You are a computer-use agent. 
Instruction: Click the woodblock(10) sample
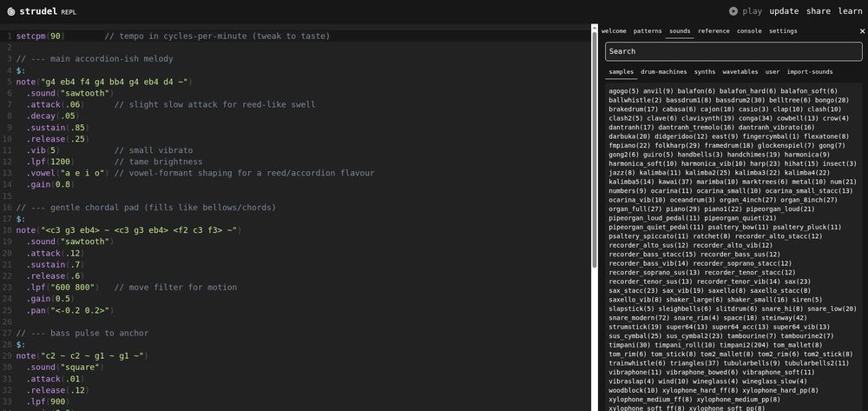tap(634, 390)
